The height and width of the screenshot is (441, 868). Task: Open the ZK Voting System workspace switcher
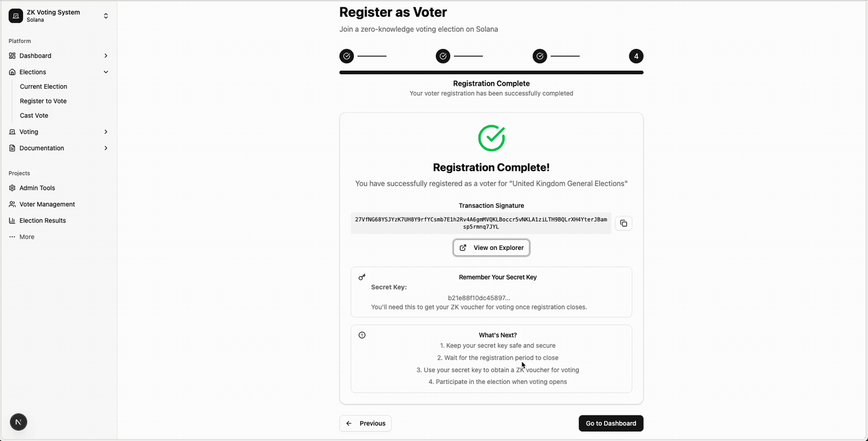[x=105, y=16]
